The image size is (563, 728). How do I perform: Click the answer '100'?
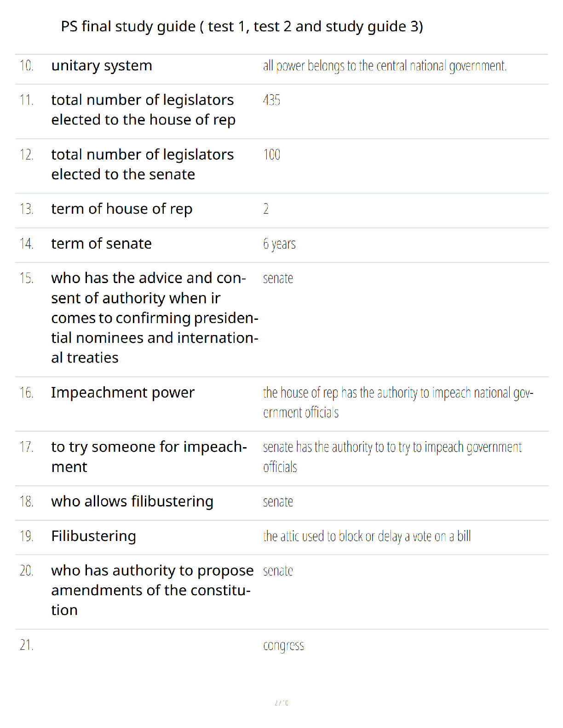[x=272, y=155]
